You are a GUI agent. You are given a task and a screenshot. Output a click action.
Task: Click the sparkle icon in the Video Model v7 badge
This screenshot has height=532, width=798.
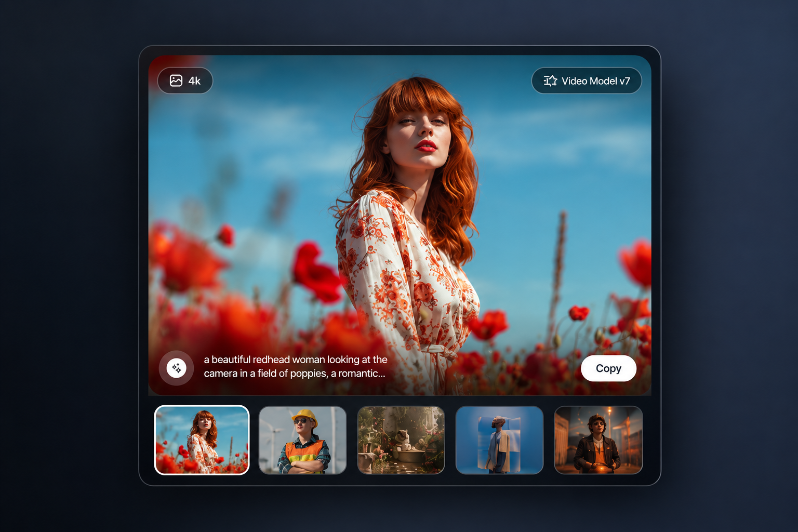pyautogui.click(x=550, y=81)
